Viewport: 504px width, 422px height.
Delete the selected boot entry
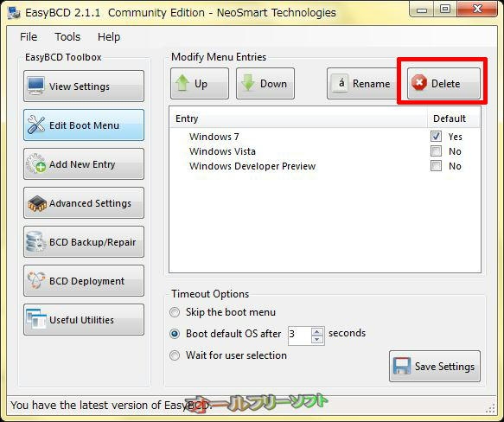coord(443,84)
